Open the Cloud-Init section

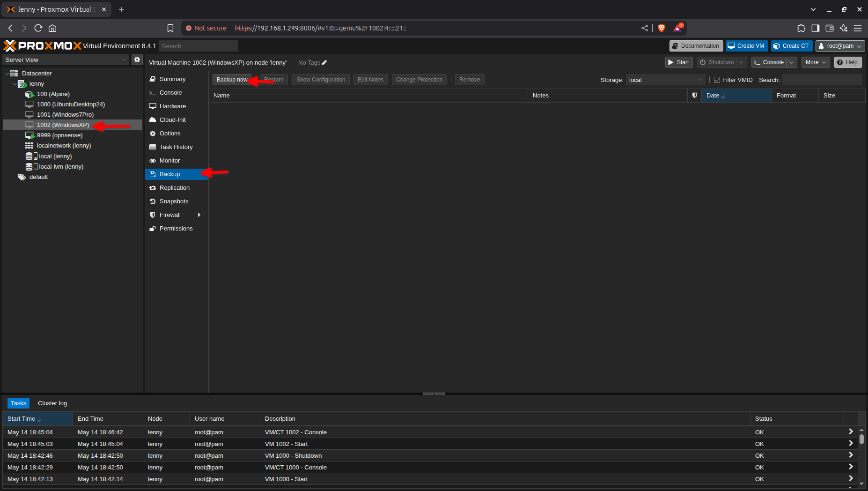[x=177, y=120]
